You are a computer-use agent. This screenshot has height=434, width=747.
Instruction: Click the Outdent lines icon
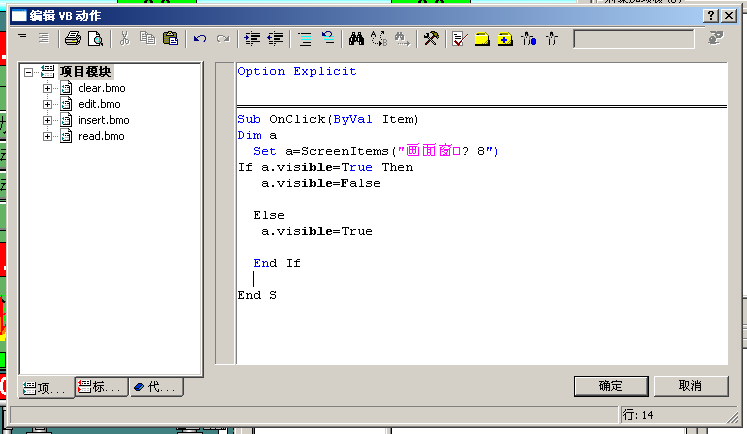pos(275,39)
